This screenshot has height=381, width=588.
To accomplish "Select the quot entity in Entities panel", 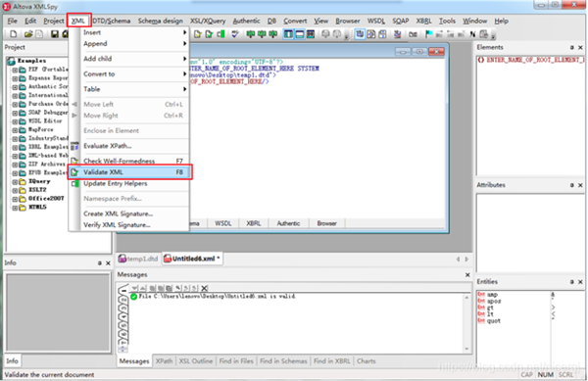I will tap(494, 321).
